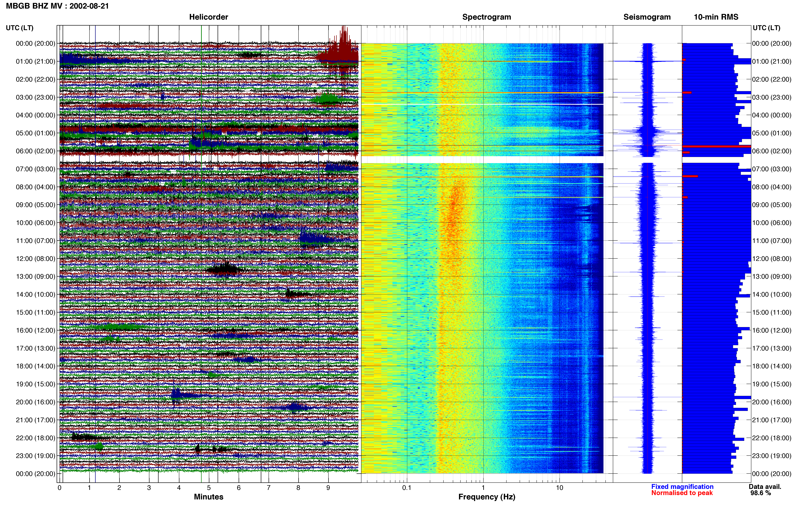This screenshot has width=812, height=508.
Task: Click the UTC (LT) label beside RMS panel
Action: tap(767, 28)
